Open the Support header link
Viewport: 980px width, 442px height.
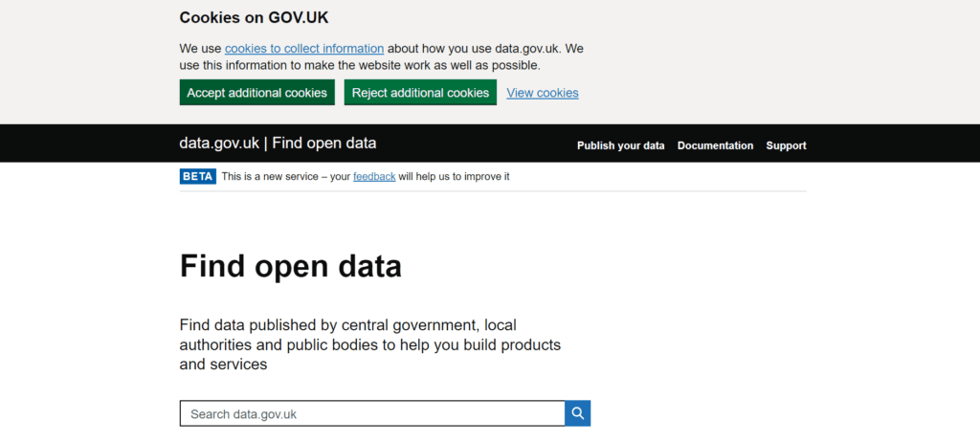787,145
